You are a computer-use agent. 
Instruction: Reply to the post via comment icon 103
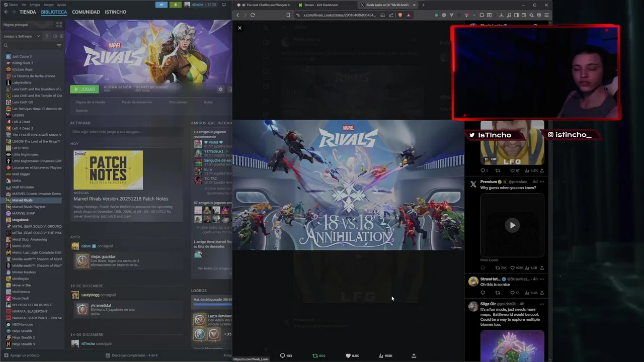(x=285, y=355)
